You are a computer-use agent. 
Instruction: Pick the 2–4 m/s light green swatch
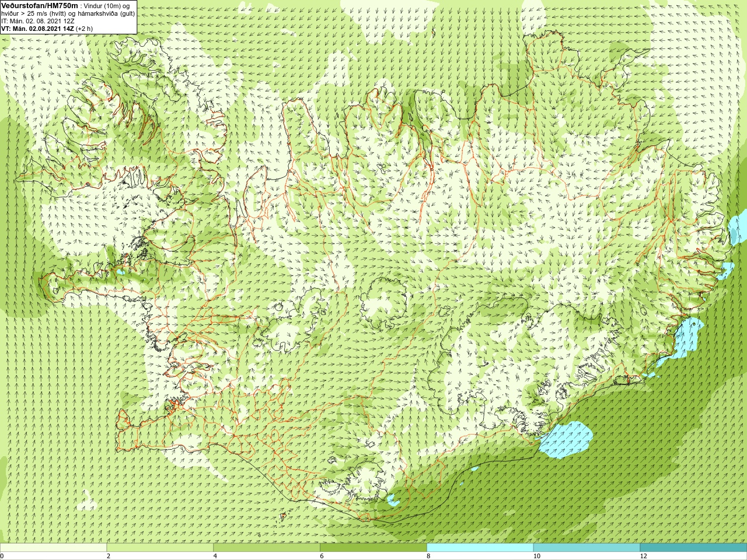tap(160, 548)
